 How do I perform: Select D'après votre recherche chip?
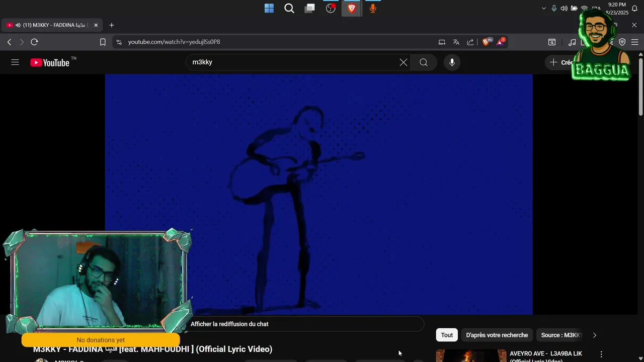[x=497, y=335]
